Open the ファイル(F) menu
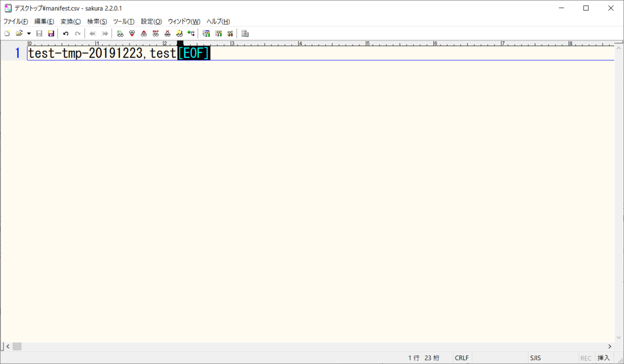Screen dimensions: 624x364 point(16,21)
